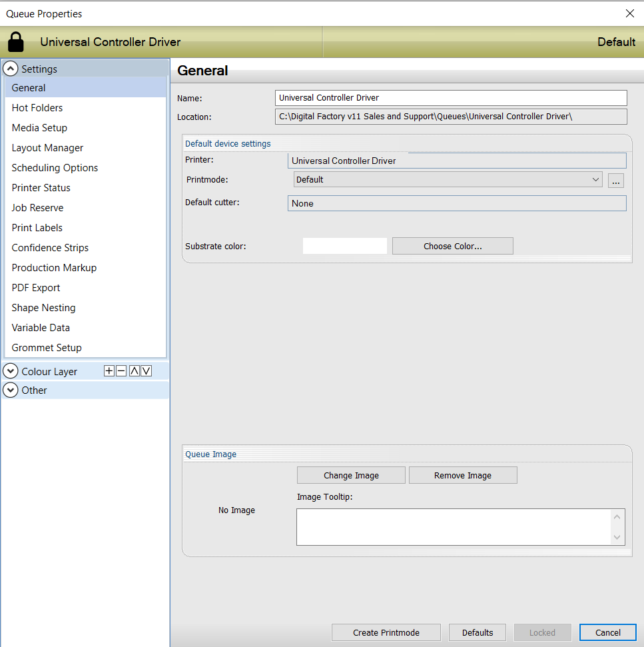Screen dimensions: 644x647
Task: Open the Shape Nesting page
Action: [43, 308]
